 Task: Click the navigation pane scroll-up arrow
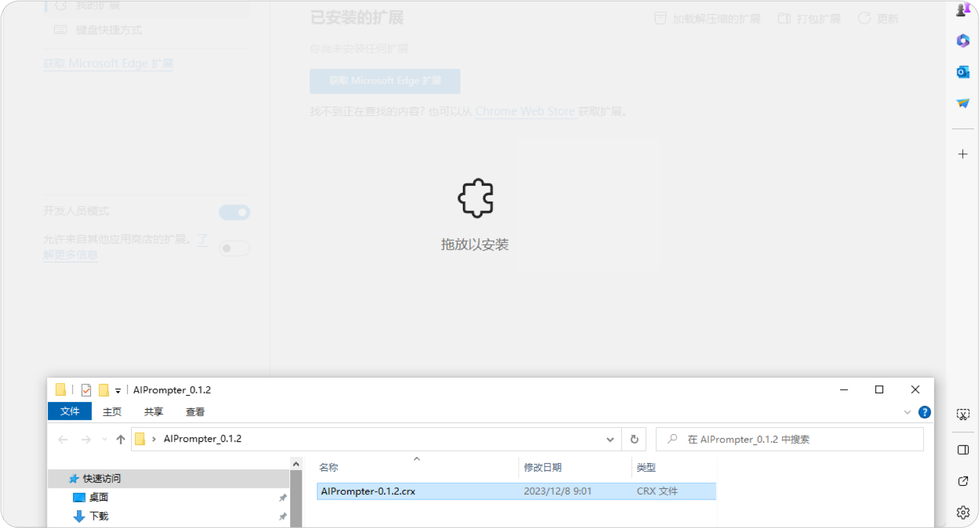point(296,464)
